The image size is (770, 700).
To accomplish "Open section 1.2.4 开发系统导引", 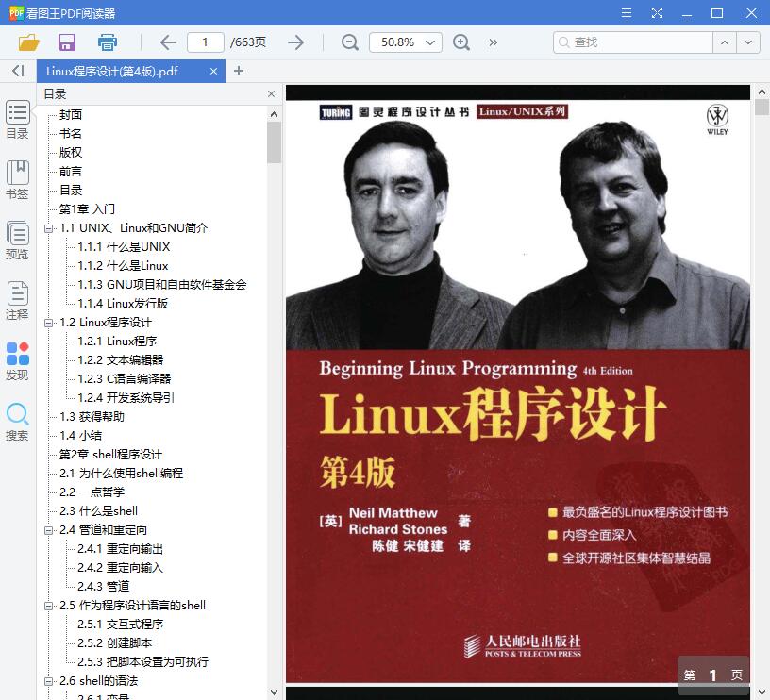I will click(x=126, y=398).
